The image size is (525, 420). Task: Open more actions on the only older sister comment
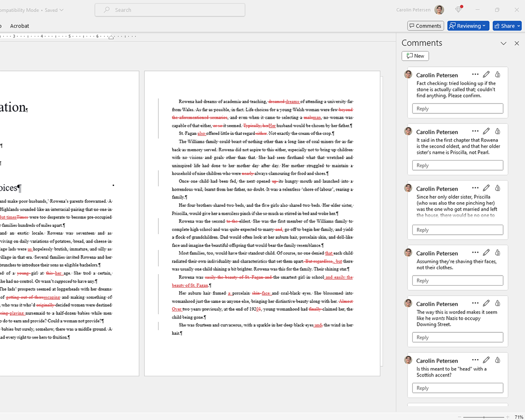point(475,188)
